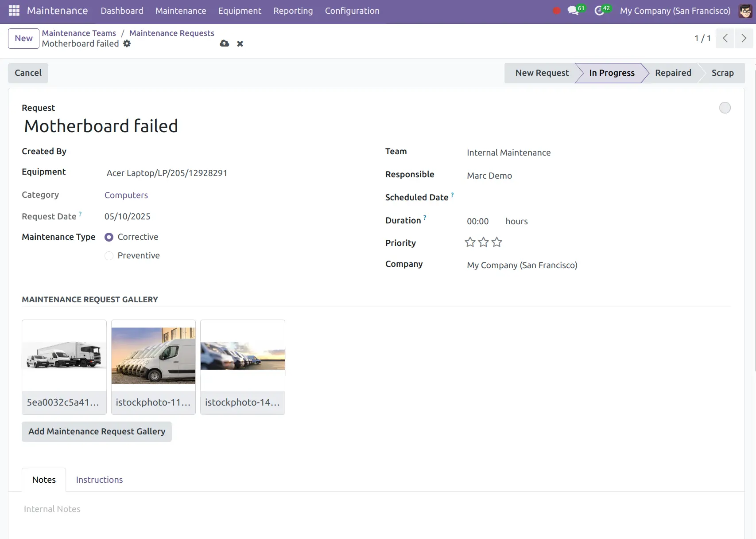Select the Corrective maintenance type
The width and height of the screenshot is (756, 539).
[x=109, y=237]
